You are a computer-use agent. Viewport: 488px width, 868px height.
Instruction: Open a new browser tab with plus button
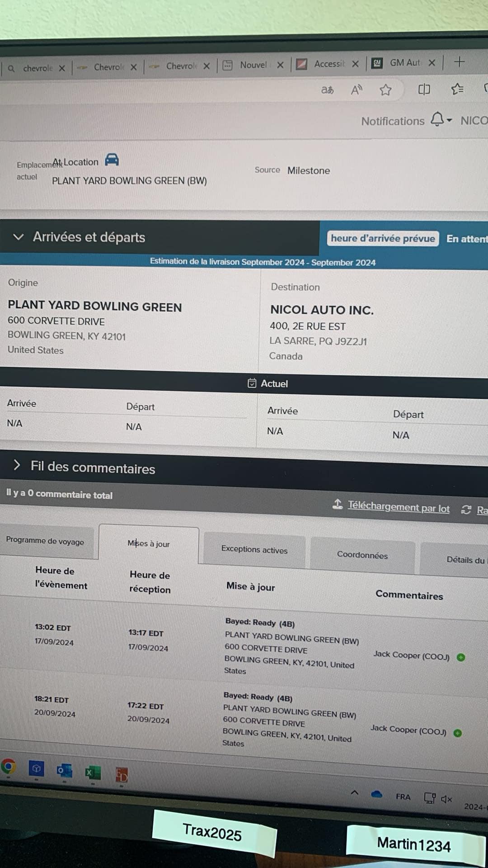[459, 62]
